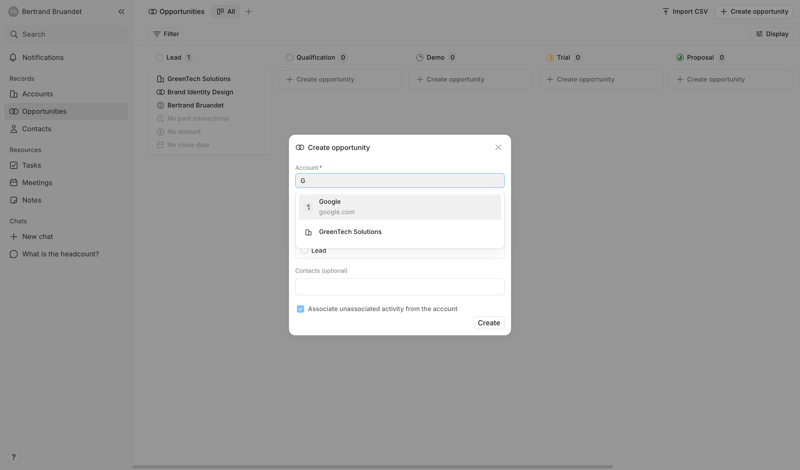Viewport: 800px width, 470px height.
Task: Click 'No amount' on the card
Action: 179,132
